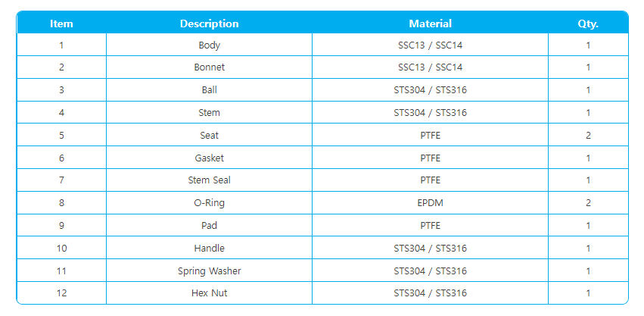Select the Seat row PTFE material cell

tap(430, 135)
